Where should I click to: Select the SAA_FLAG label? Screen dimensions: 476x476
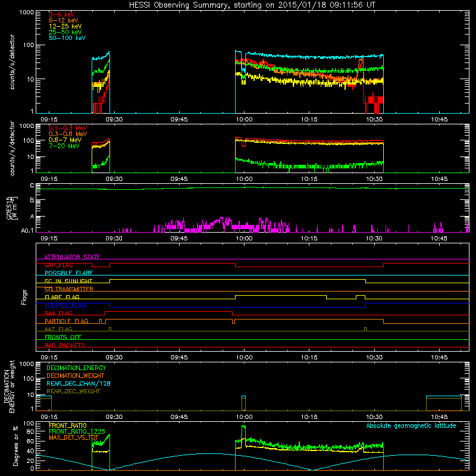58,313
